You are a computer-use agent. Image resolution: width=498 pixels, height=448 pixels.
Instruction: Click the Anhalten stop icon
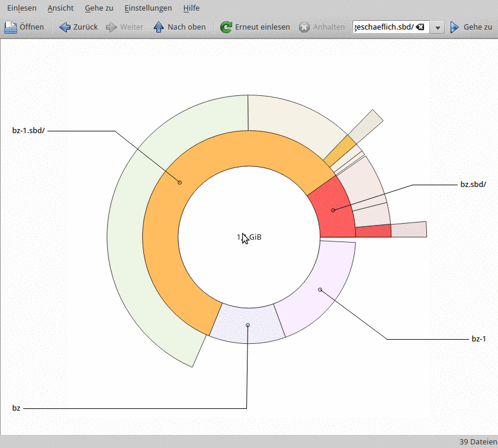pyautogui.click(x=304, y=27)
